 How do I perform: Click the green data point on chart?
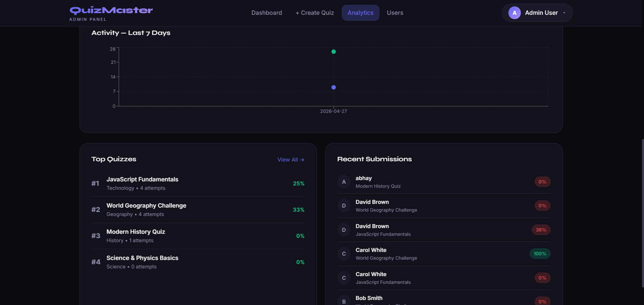tap(333, 52)
